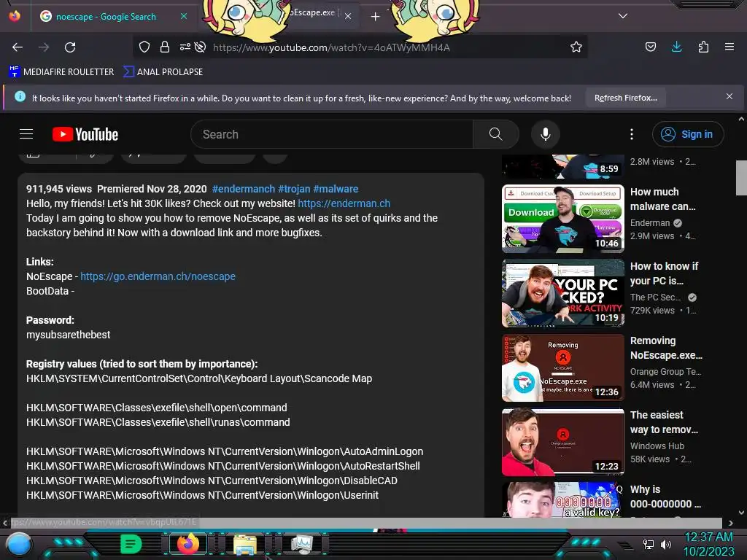Viewport: 747px width, 560px height.
Task: Open the MEDIAFIRE ROULETTER bookmark
Action: [x=61, y=72]
